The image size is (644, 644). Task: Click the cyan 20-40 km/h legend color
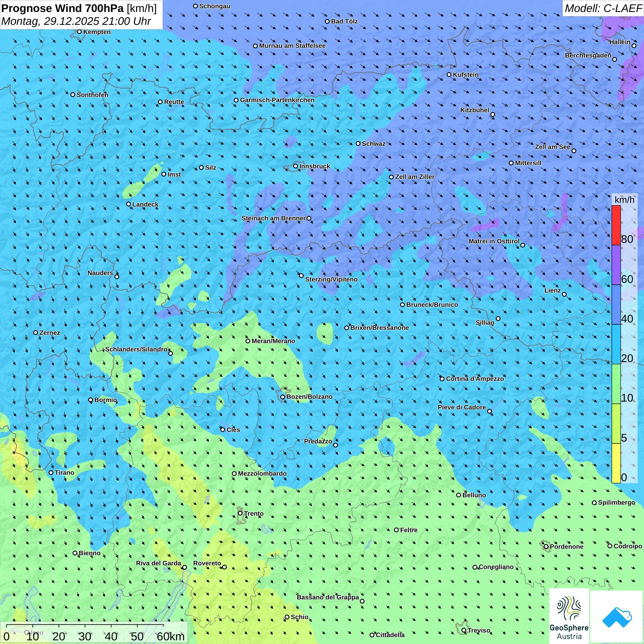(x=616, y=345)
